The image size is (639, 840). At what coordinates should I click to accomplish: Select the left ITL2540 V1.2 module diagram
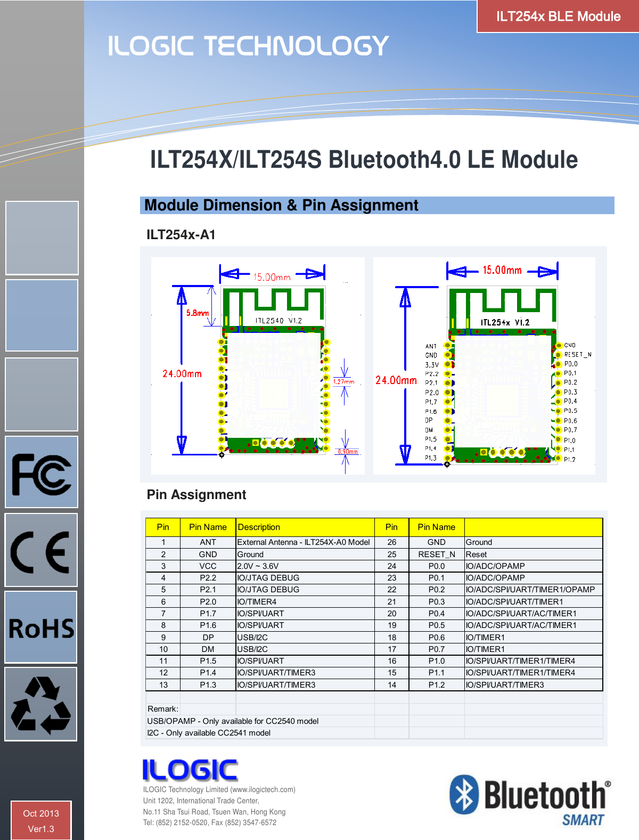pos(258,366)
